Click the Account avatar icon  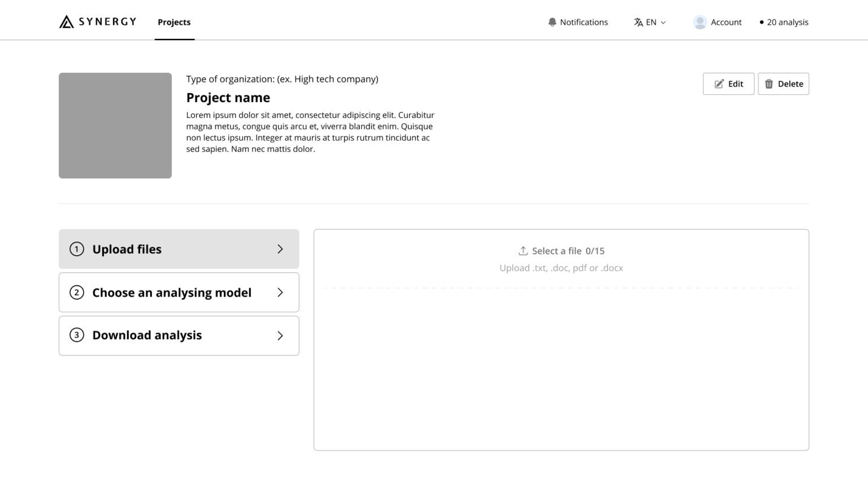[x=700, y=22]
